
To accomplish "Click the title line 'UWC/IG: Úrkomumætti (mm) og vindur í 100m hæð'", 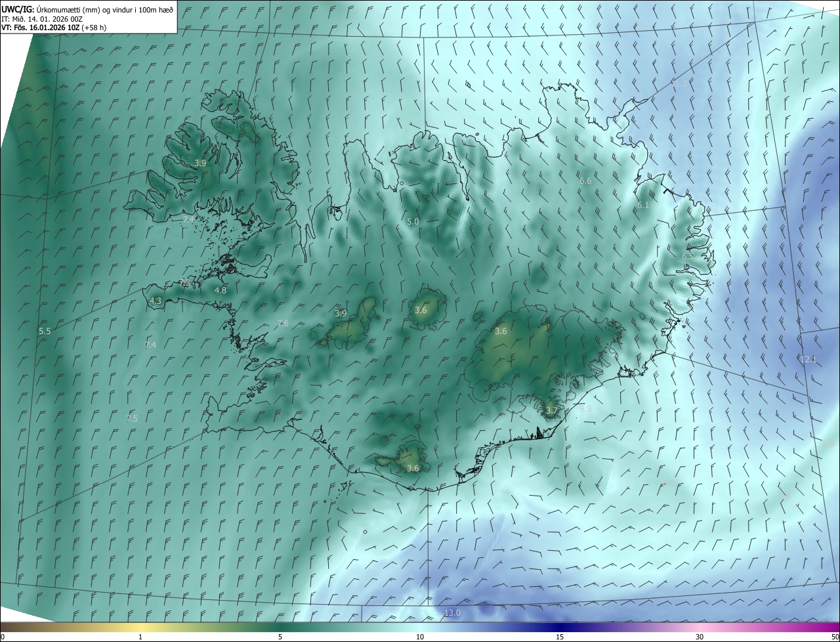I will coord(87,9).
